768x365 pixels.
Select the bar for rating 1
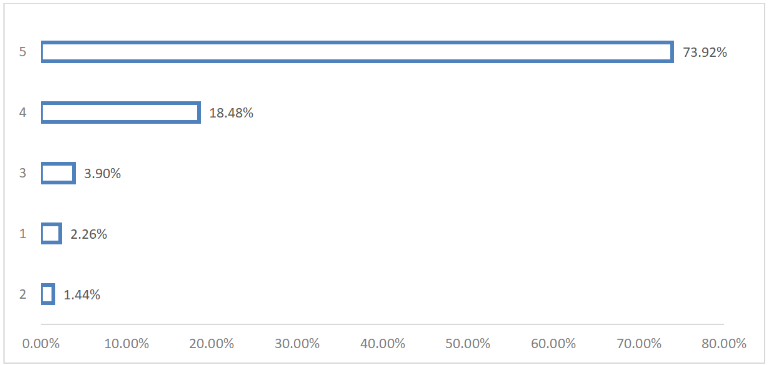tap(51, 234)
